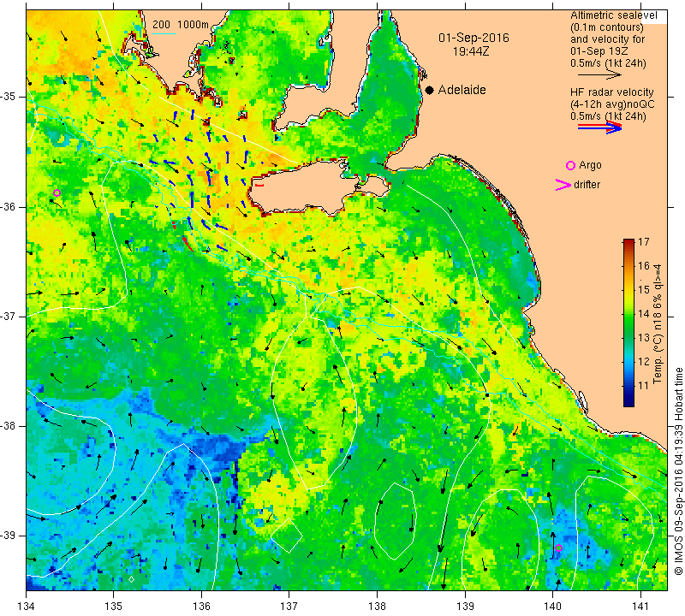Click the '0.5m/s (1kt 24h)' altimetric scale text
The image size is (685, 616).
pyautogui.click(x=608, y=63)
